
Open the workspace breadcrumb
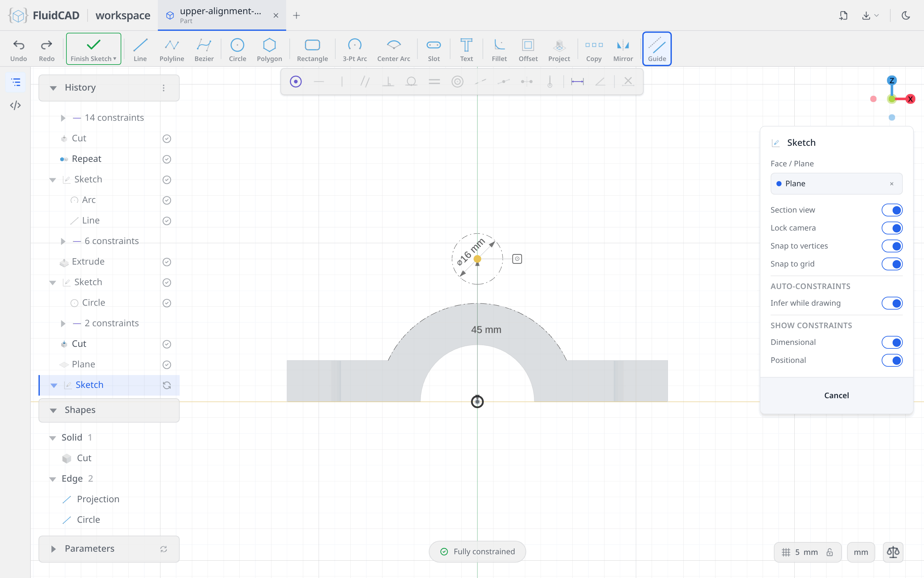(123, 15)
